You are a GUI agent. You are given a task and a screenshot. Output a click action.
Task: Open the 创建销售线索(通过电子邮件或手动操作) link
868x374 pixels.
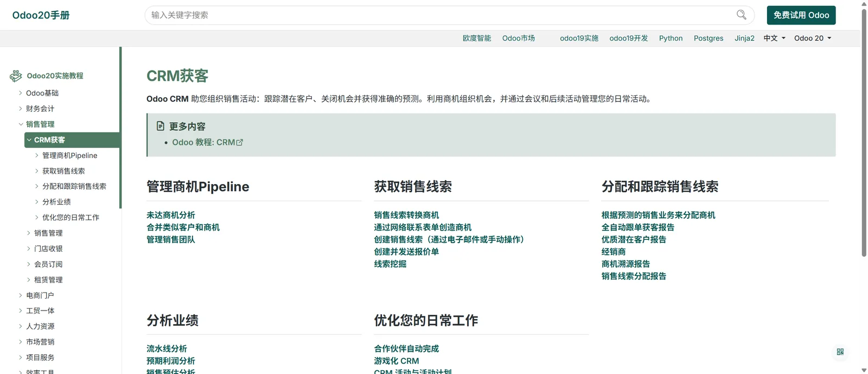point(451,239)
